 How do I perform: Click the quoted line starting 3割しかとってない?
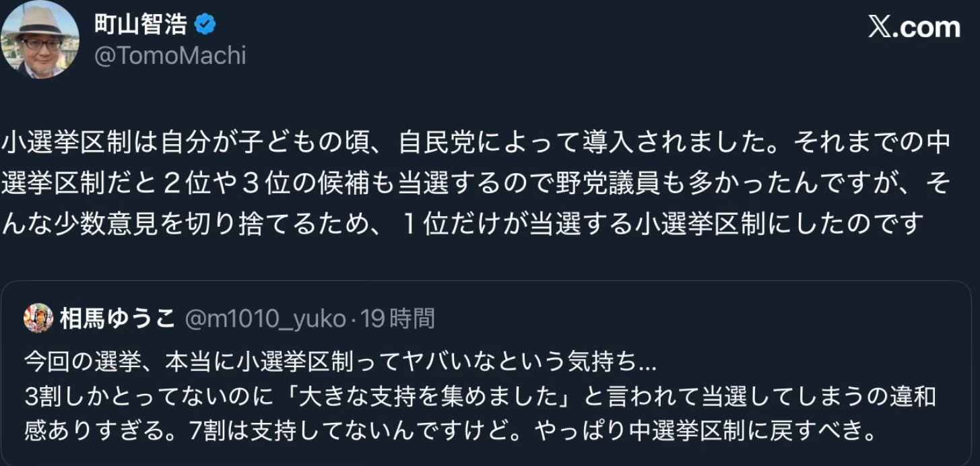pyautogui.click(x=480, y=396)
